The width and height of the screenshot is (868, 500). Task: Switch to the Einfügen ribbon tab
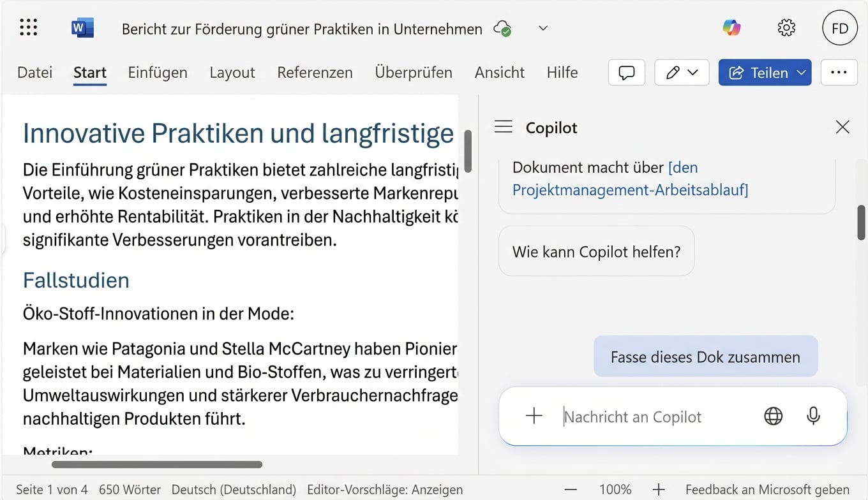pyautogui.click(x=157, y=72)
